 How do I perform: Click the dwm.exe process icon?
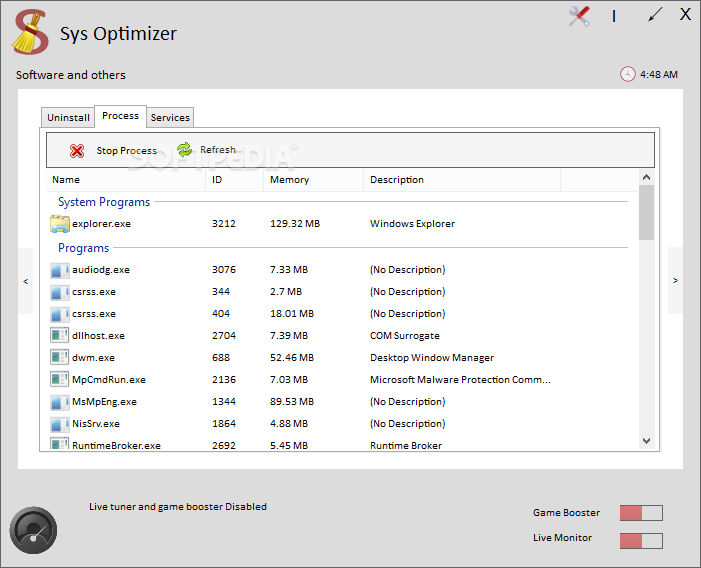[59, 358]
